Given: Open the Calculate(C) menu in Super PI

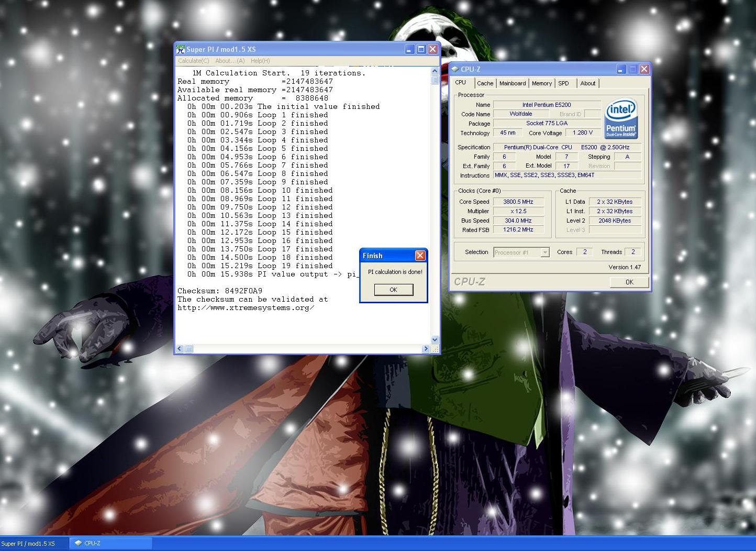Looking at the screenshot, I should click(194, 61).
